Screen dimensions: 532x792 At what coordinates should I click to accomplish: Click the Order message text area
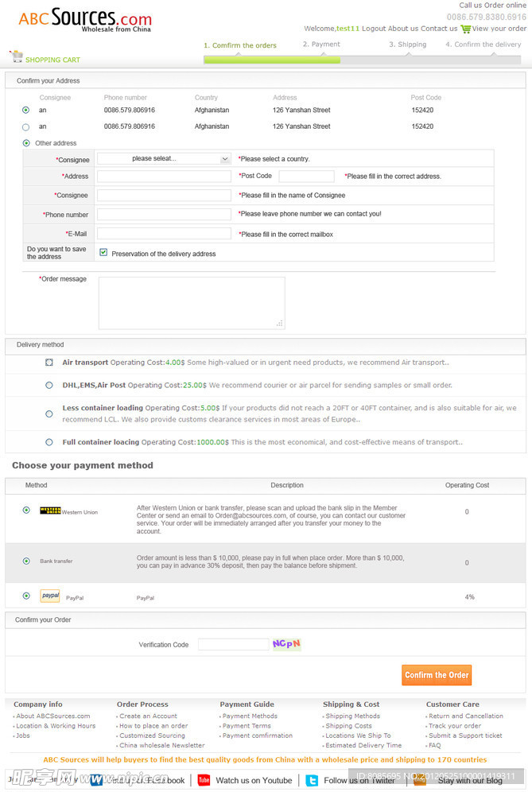coord(191,302)
